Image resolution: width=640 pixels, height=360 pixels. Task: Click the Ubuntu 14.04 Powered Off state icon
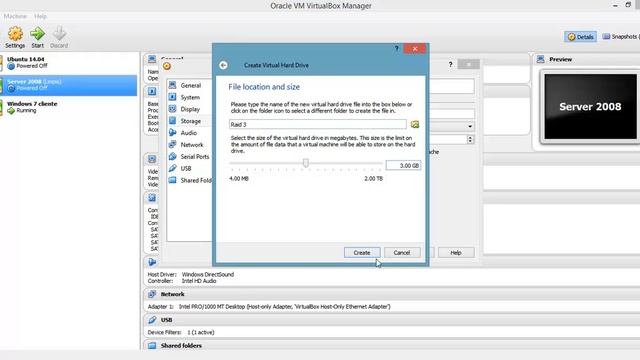click(11, 66)
